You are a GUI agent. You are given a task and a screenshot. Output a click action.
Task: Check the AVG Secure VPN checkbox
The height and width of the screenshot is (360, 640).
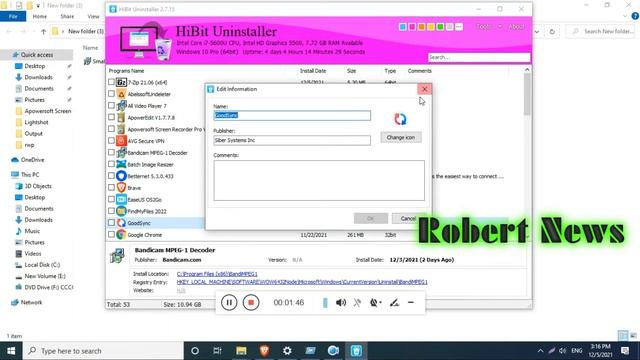tap(111, 141)
